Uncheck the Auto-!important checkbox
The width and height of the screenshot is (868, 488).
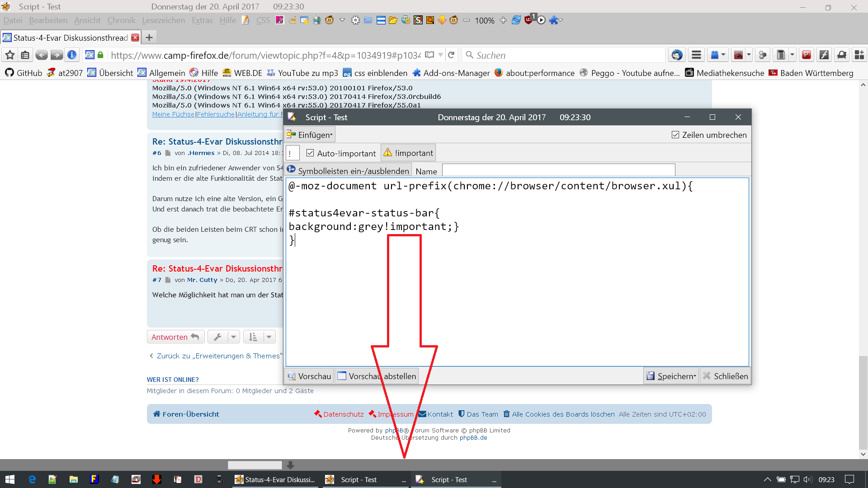[310, 153]
